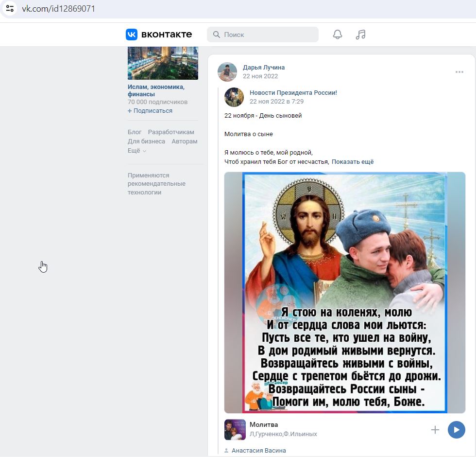Open the Новости Президента России! group link
The width and height of the screenshot is (476, 457).
pos(293,93)
